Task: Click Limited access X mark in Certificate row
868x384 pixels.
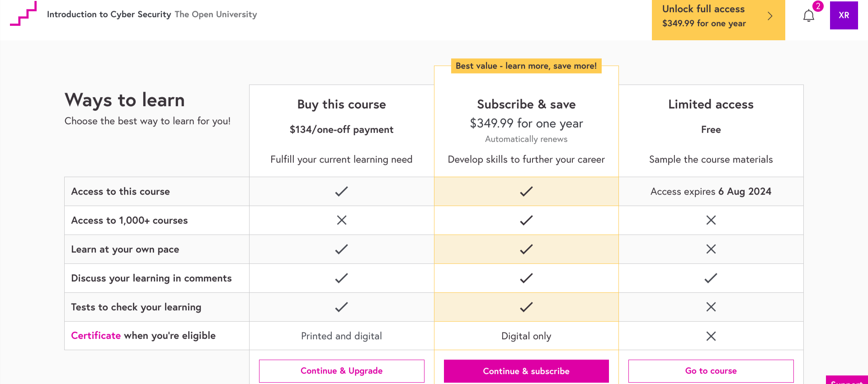Action: (x=711, y=336)
